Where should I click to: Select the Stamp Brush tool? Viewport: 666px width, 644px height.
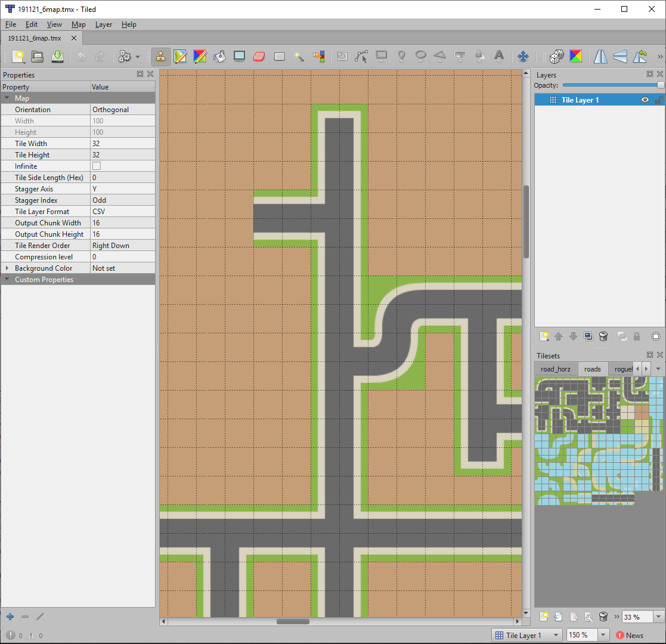coord(161,56)
